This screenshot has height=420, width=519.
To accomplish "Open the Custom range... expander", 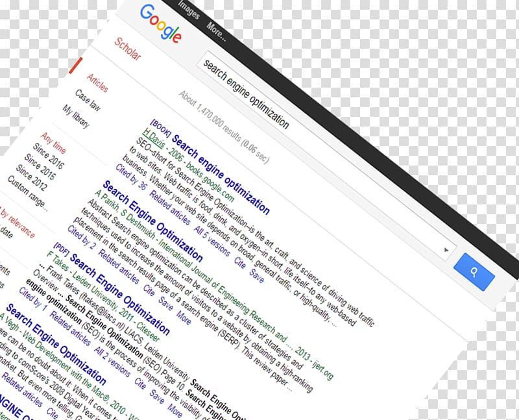I will click(28, 193).
